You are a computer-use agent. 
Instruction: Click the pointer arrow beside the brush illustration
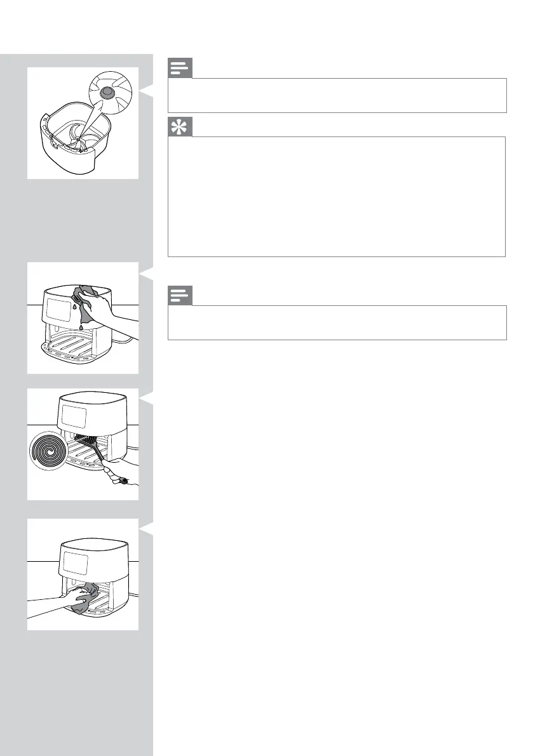(146, 398)
